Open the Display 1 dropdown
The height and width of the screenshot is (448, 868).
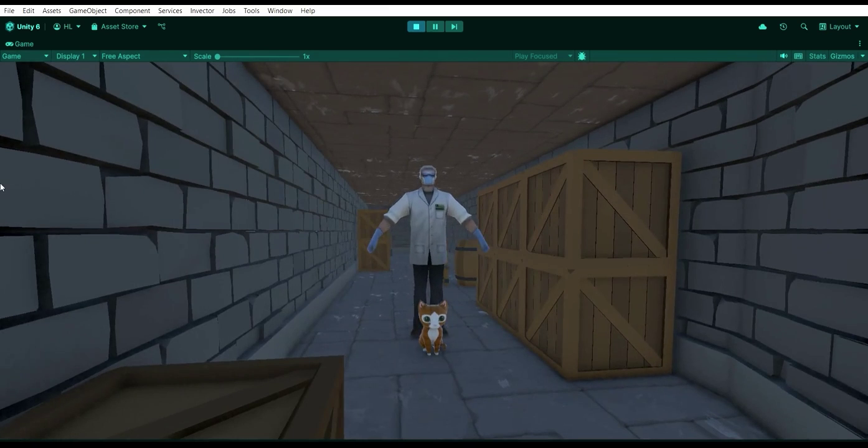76,56
